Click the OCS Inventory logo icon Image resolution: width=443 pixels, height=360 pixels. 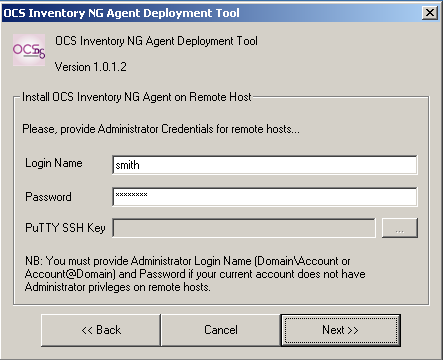(29, 50)
